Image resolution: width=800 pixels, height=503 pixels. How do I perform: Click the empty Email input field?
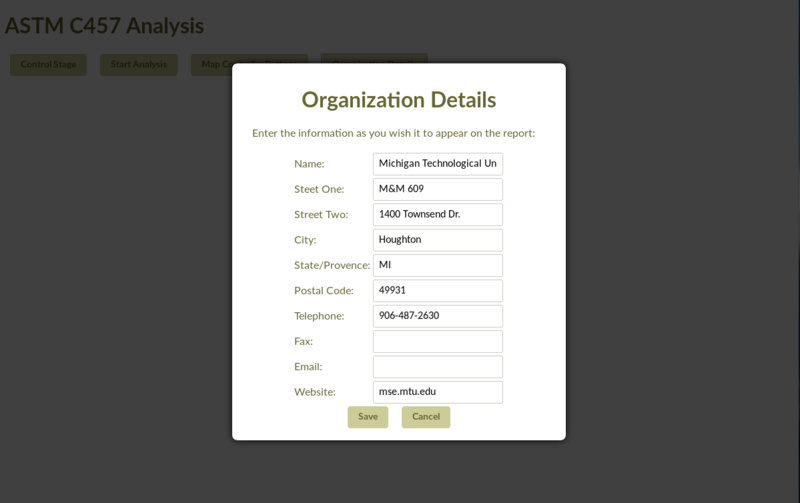(438, 367)
